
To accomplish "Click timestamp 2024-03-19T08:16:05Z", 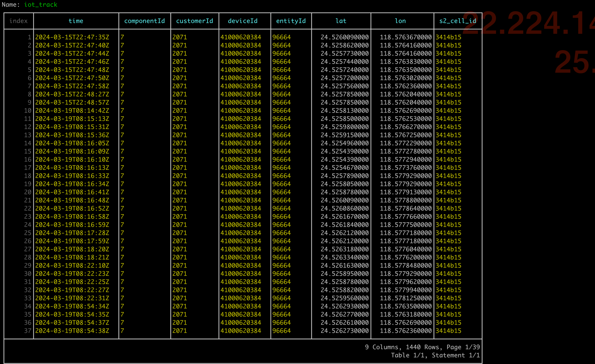I will pos(72,143).
